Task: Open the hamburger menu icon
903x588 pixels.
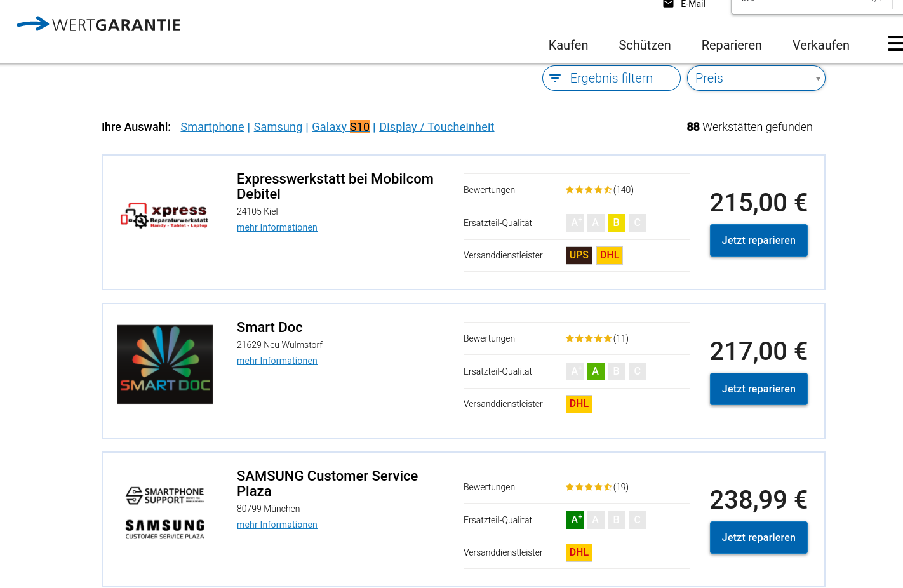Action: click(x=895, y=43)
